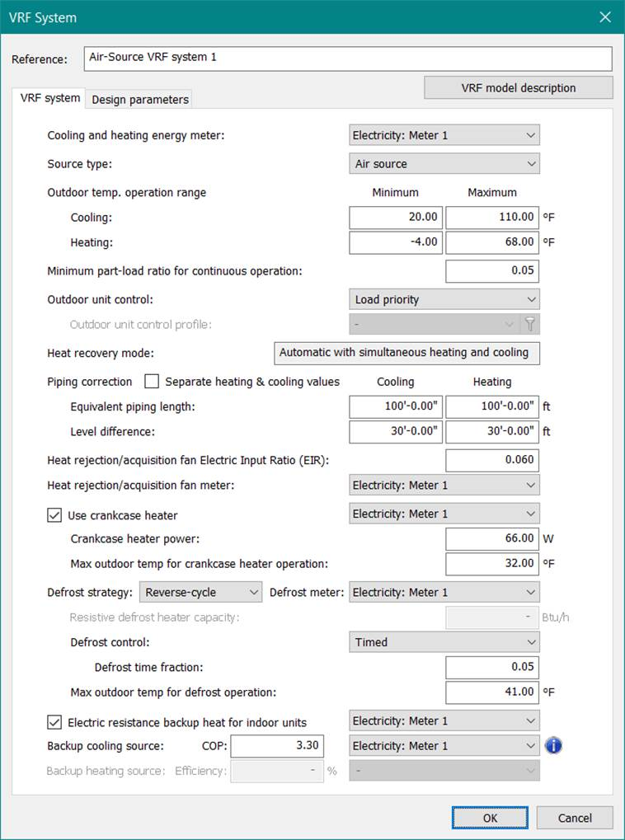
Task: Click the backup cooling COP field
Action: (x=277, y=746)
